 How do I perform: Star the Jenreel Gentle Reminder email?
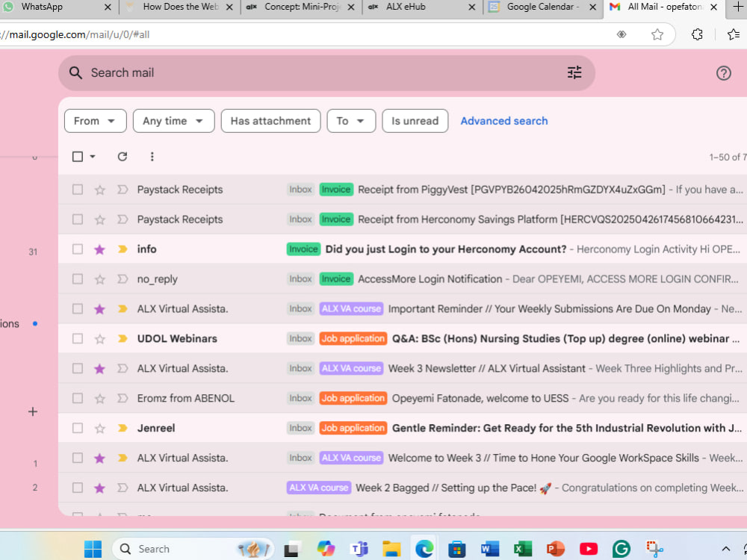[99, 429]
